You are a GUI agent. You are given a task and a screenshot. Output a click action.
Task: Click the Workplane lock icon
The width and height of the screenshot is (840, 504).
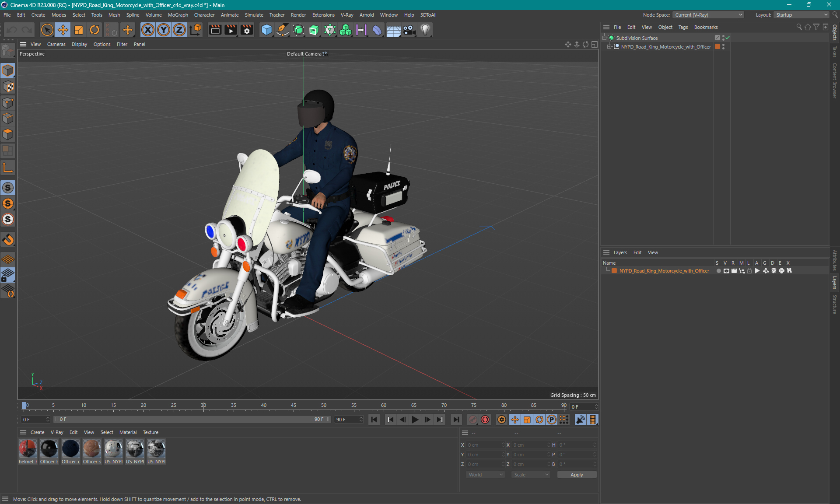pos(8,275)
